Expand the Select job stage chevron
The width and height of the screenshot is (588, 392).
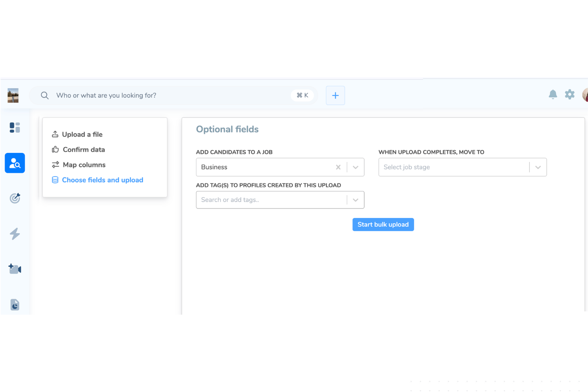pyautogui.click(x=538, y=167)
